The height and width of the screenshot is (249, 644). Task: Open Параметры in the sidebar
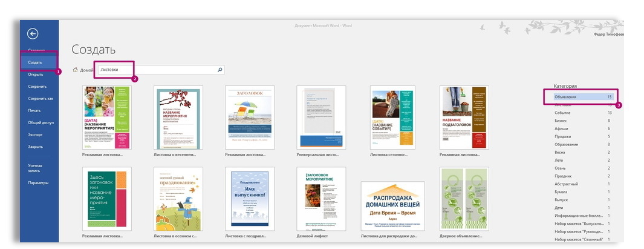[x=37, y=182]
